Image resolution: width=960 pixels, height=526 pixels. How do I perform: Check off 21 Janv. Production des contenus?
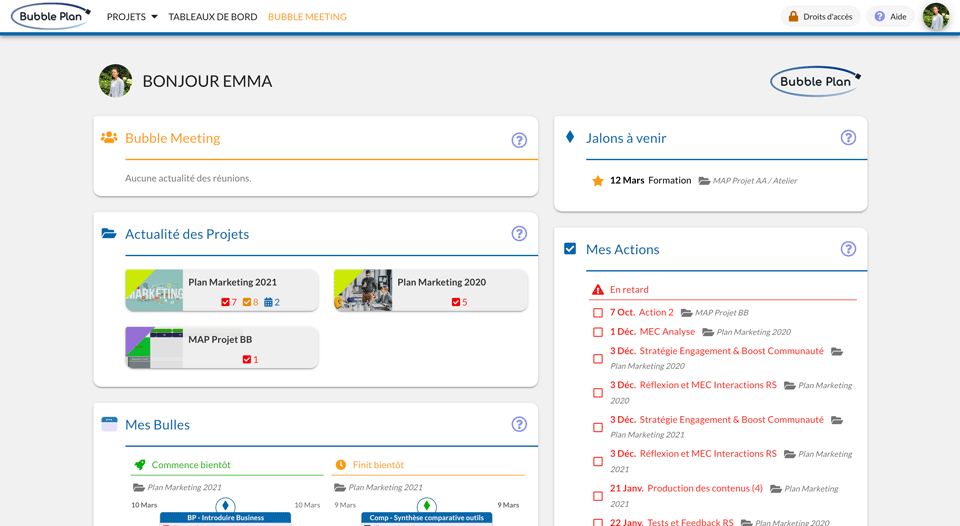(x=598, y=496)
